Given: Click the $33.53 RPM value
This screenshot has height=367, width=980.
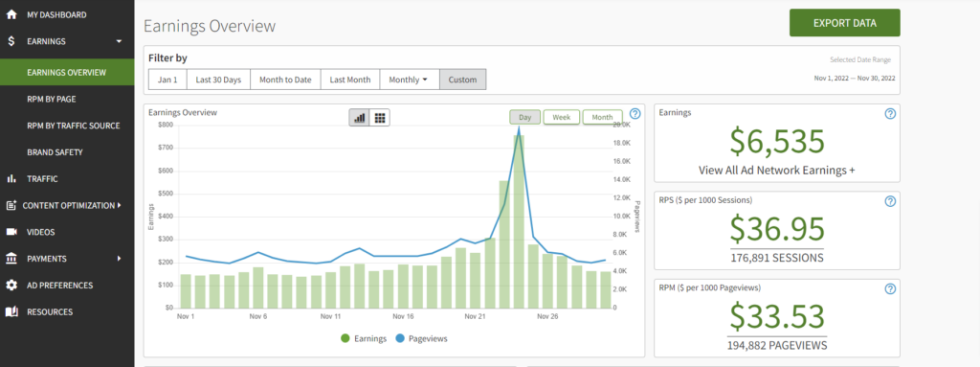Looking at the screenshot, I should click(x=777, y=317).
